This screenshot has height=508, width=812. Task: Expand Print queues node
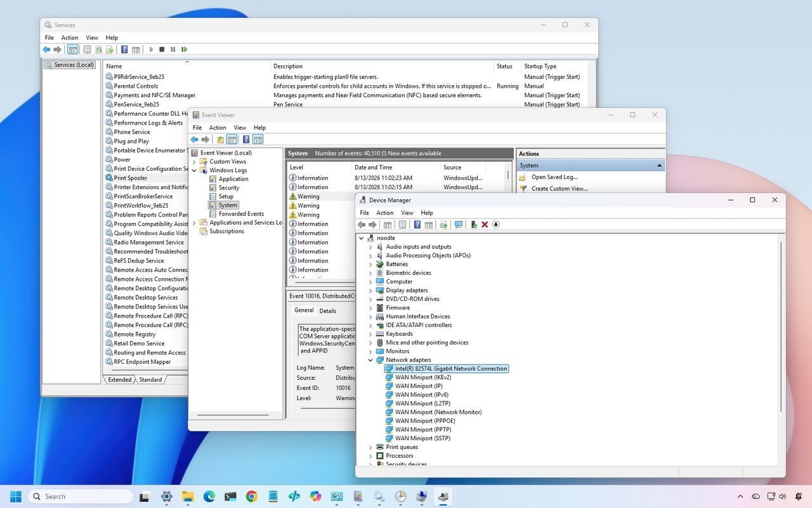[x=370, y=447]
